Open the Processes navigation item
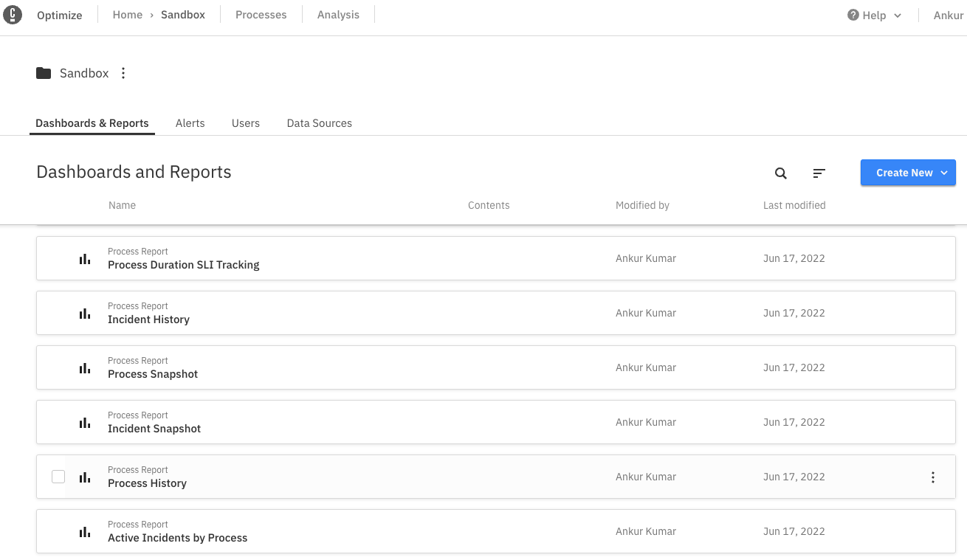Viewport: 967px width, 560px height. pos(261,15)
